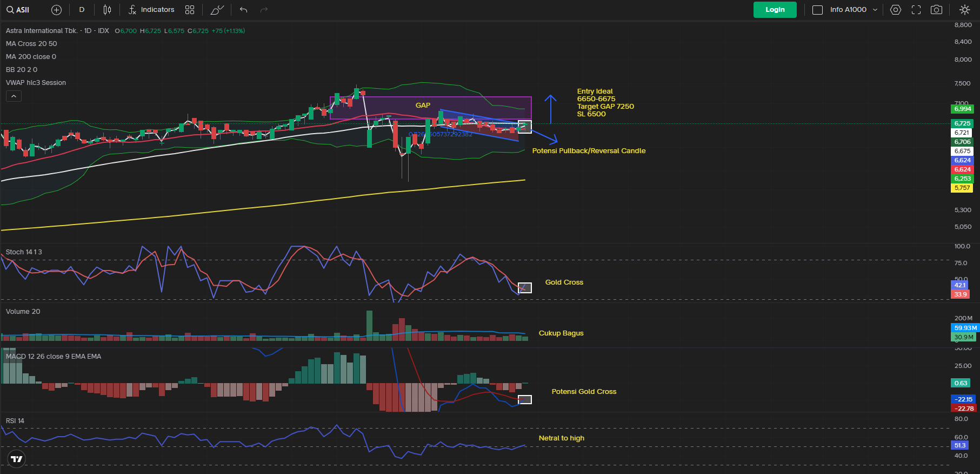
Task: Collapse the indicator legend with the chevron
Action: point(14,96)
